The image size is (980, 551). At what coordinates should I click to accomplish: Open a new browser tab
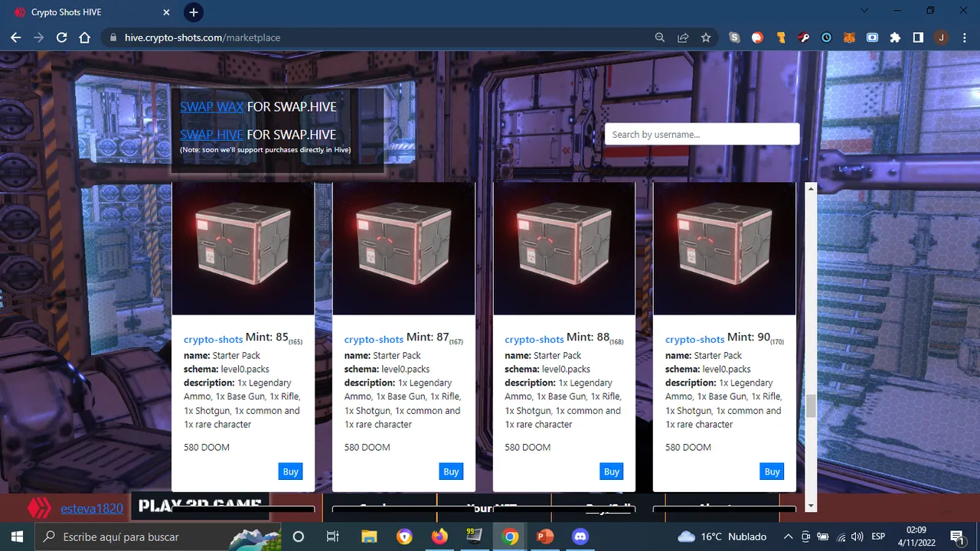tap(194, 12)
